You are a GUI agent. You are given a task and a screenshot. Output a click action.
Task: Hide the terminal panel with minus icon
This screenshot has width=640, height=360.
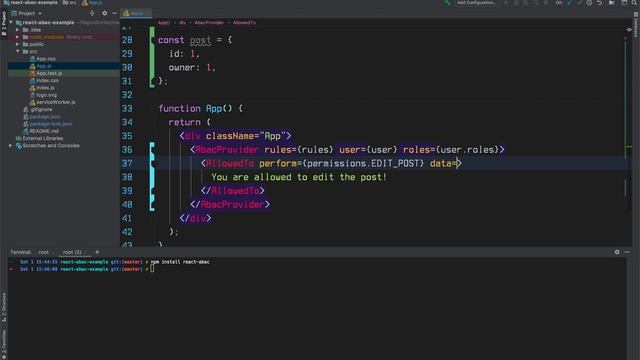pyautogui.click(x=627, y=252)
